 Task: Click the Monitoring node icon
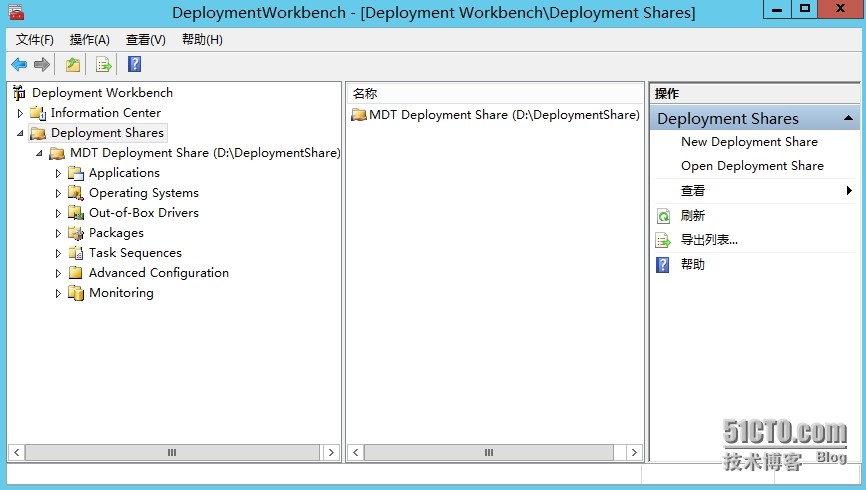click(x=76, y=293)
